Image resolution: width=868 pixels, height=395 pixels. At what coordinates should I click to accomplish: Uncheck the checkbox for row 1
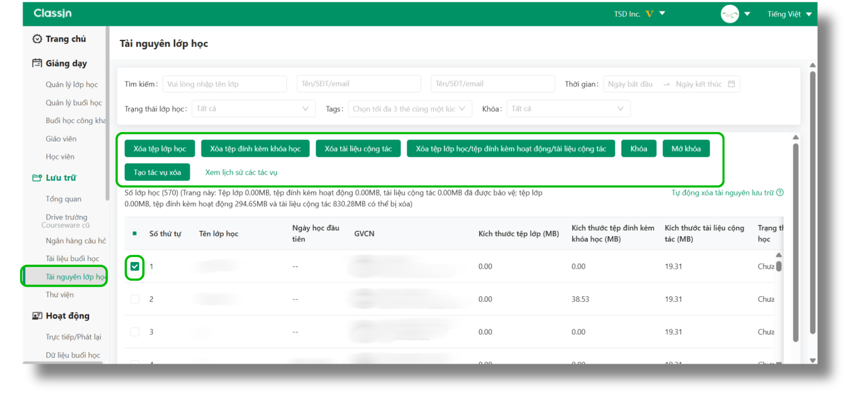coord(135,267)
